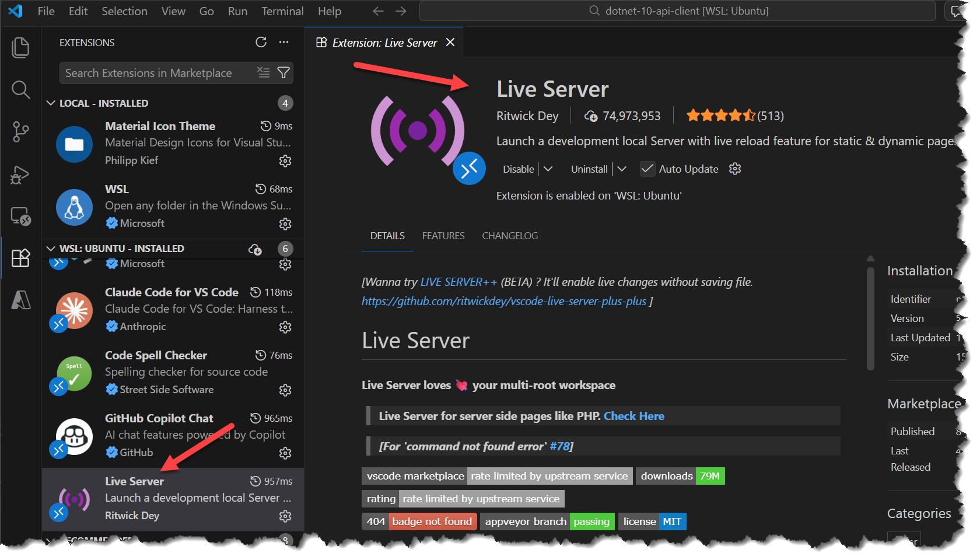Open the Source Control view

point(20,132)
